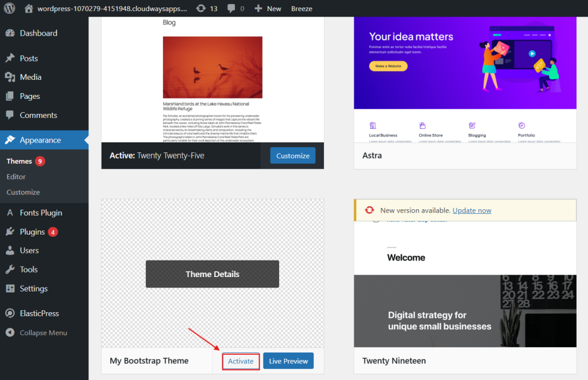Click Live Preview for My Bootstrap Theme
This screenshot has width=588, height=380.
(288, 361)
